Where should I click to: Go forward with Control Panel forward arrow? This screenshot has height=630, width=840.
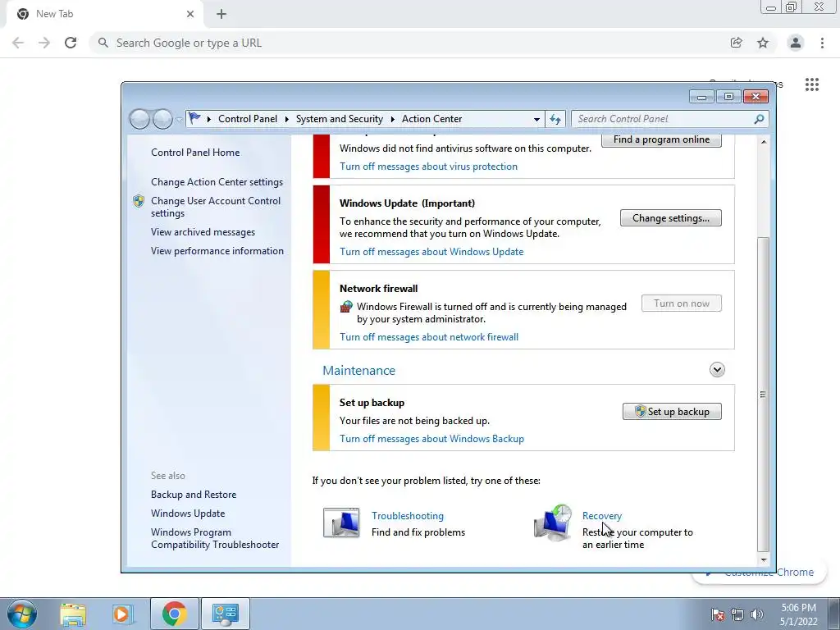(162, 119)
